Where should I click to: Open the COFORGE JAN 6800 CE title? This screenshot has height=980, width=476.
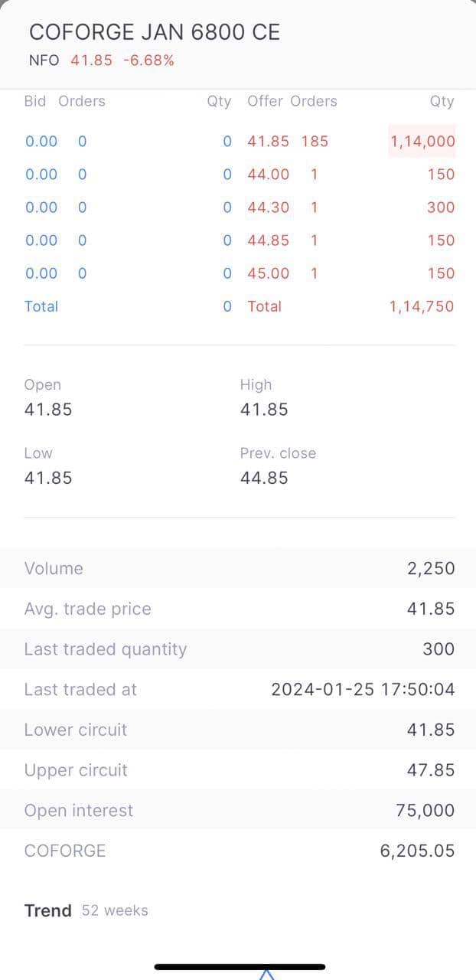pos(155,32)
